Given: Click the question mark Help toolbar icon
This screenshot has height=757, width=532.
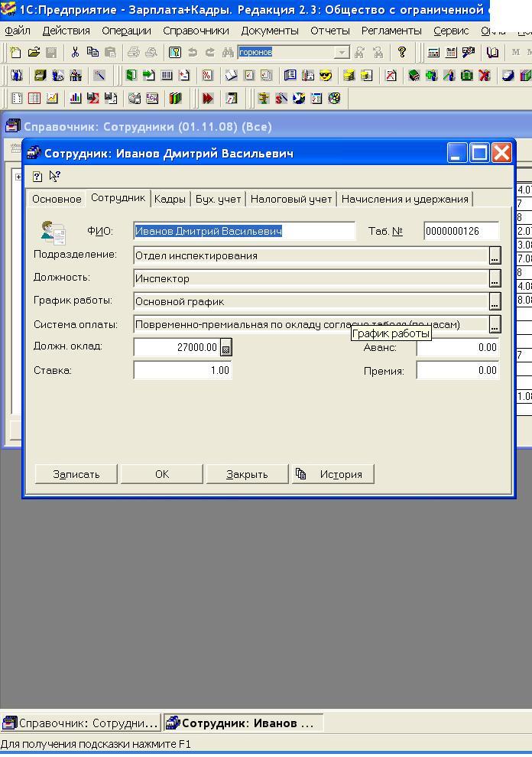Looking at the screenshot, I should click(402, 53).
